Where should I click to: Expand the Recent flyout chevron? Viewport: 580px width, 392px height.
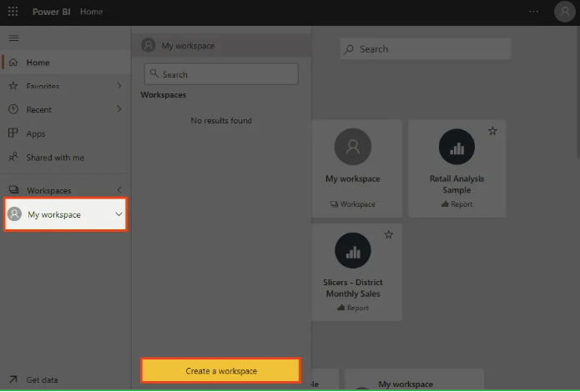[x=119, y=109]
